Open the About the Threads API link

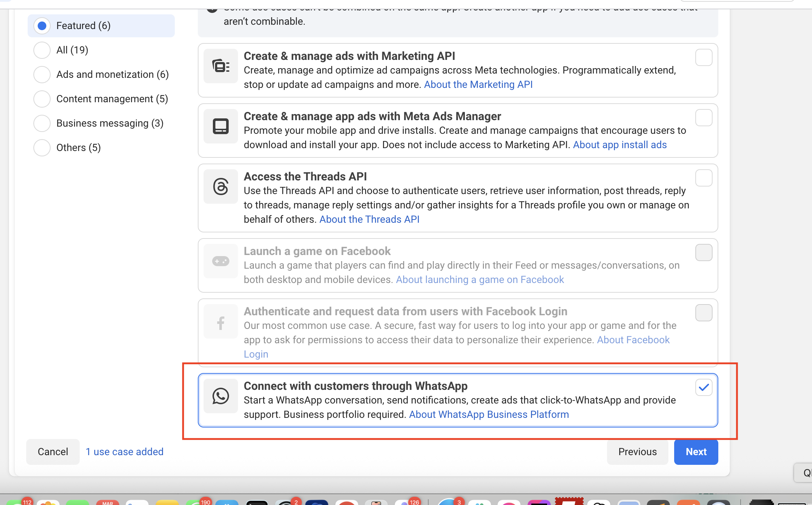[x=369, y=219]
